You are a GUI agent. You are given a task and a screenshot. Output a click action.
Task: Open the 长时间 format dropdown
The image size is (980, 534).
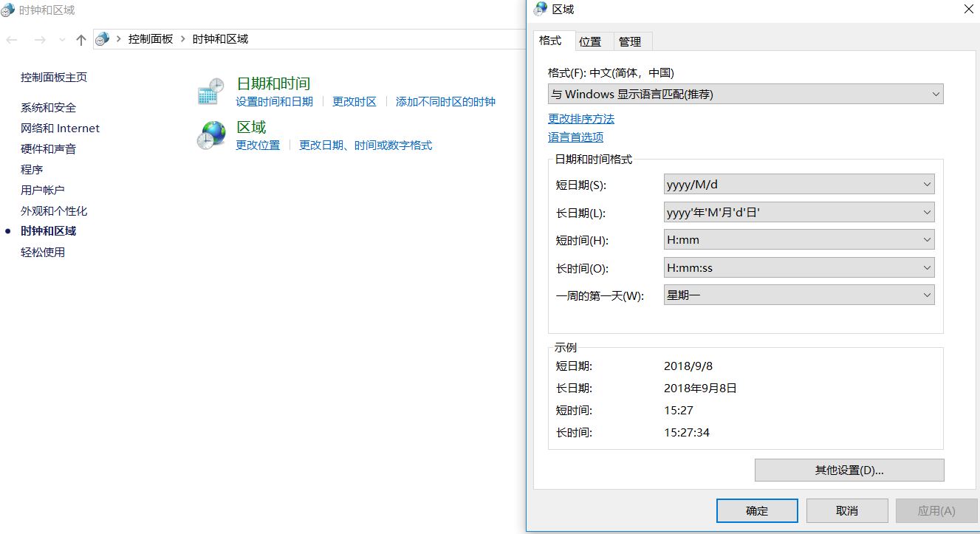click(x=799, y=267)
